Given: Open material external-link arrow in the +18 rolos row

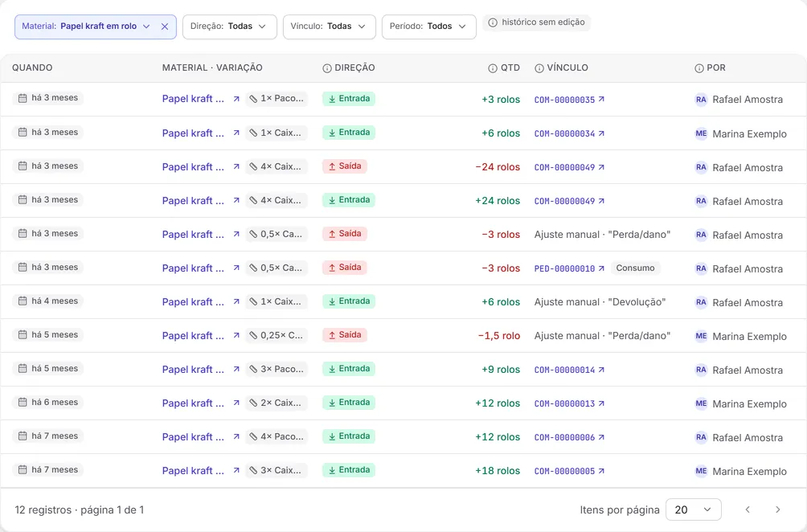Looking at the screenshot, I should (236, 471).
